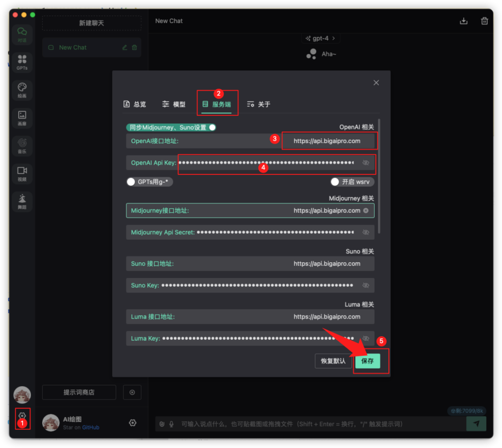
Task: Open the 提示词商店 prompt store
Action: click(x=79, y=392)
